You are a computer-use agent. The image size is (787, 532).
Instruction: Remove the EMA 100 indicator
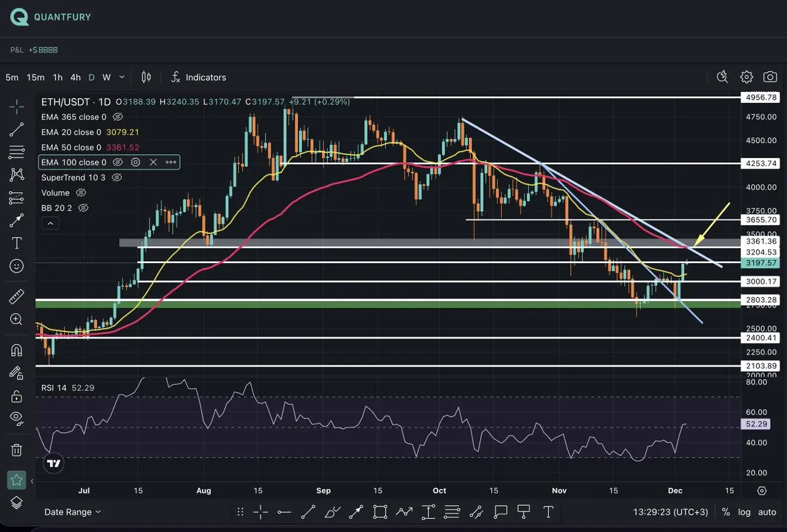(153, 162)
